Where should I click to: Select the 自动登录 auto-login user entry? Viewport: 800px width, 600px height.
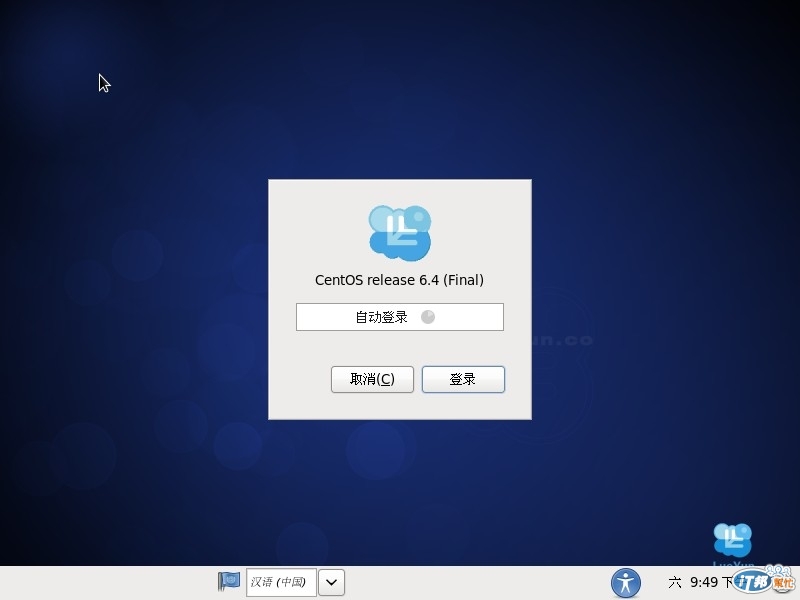tap(399, 317)
